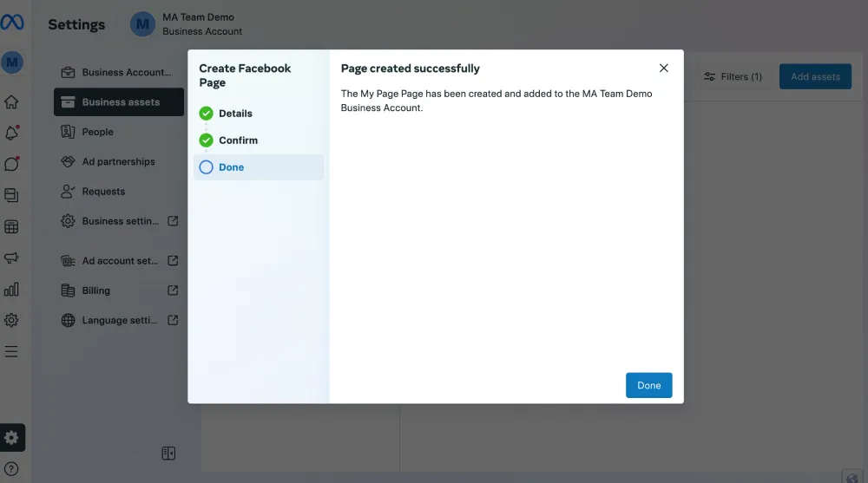Image resolution: width=868 pixels, height=483 pixels.
Task: Select the Confirm step
Action: pos(237,140)
